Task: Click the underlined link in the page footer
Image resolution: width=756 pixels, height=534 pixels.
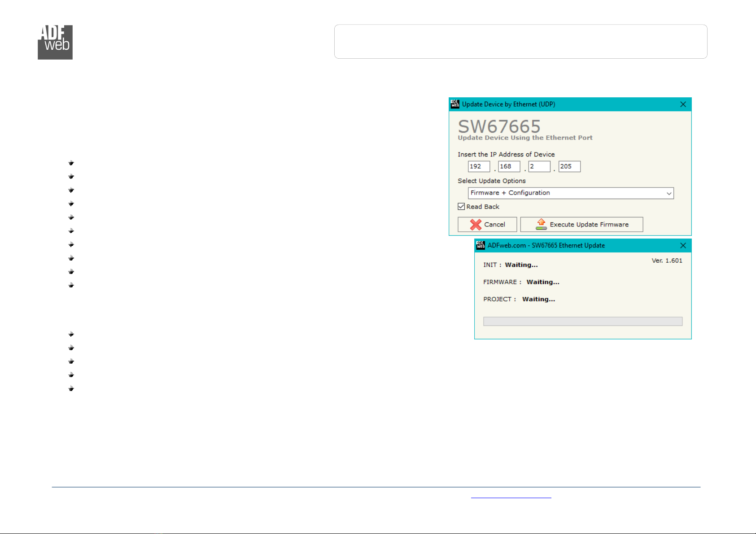Action: pos(511,495)
